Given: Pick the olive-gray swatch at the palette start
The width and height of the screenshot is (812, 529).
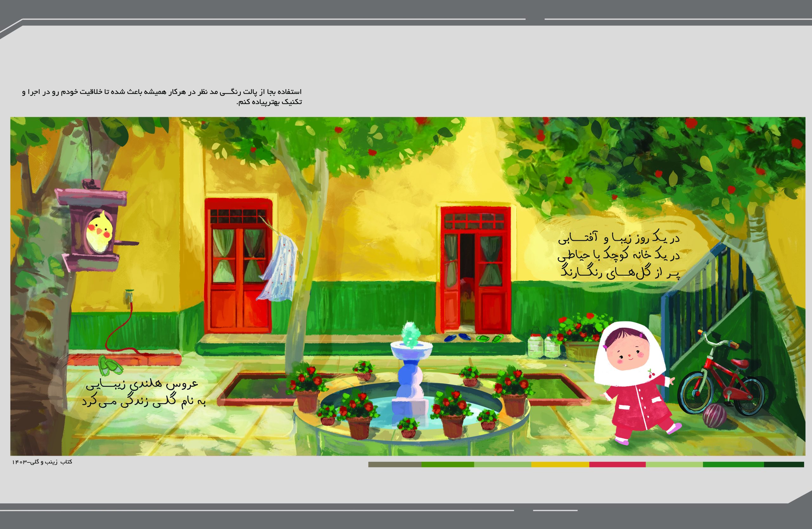Looking at the screenshot, I should pyautogui.click(x=394, y=465).
